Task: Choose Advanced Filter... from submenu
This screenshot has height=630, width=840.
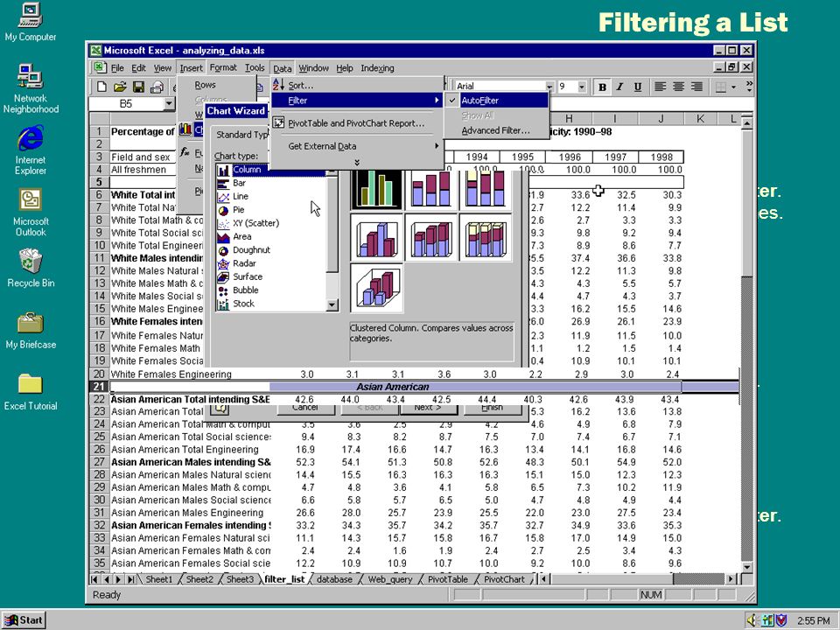Action: [496, 130]
